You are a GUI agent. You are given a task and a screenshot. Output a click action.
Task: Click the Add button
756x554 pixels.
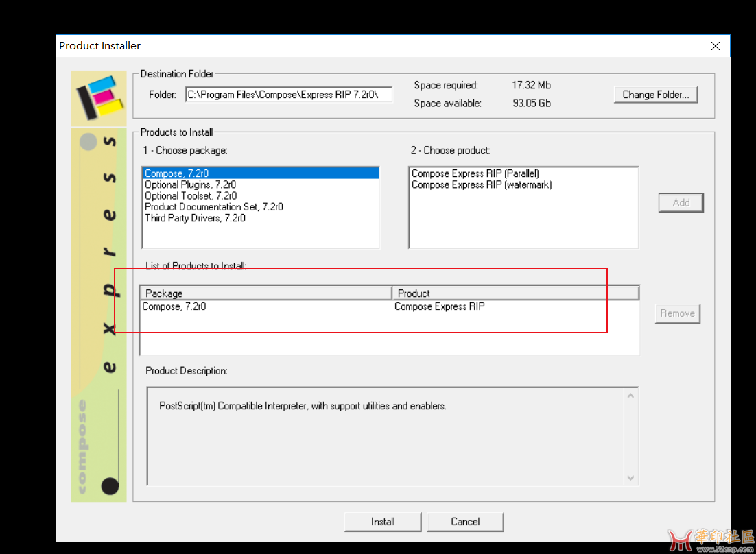pyautogui.click(x=681, y=202)
